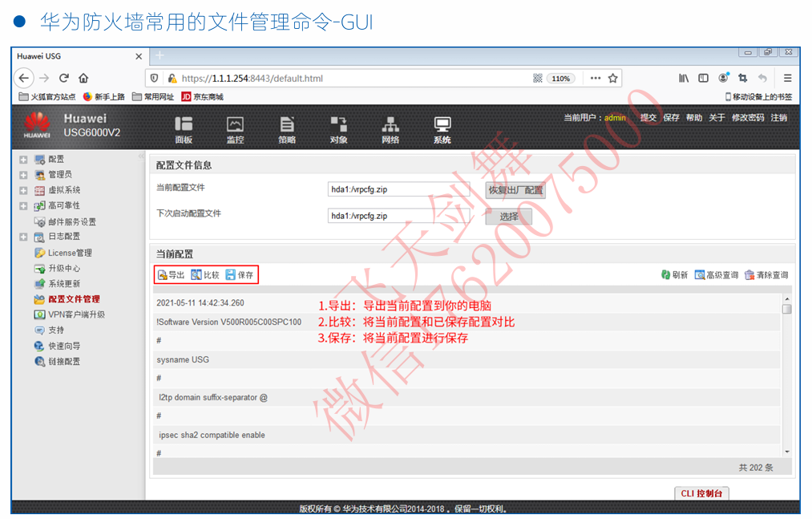Reset the 110% zoom indicator
The image size is (812, 519).
(x=561, y=79)
